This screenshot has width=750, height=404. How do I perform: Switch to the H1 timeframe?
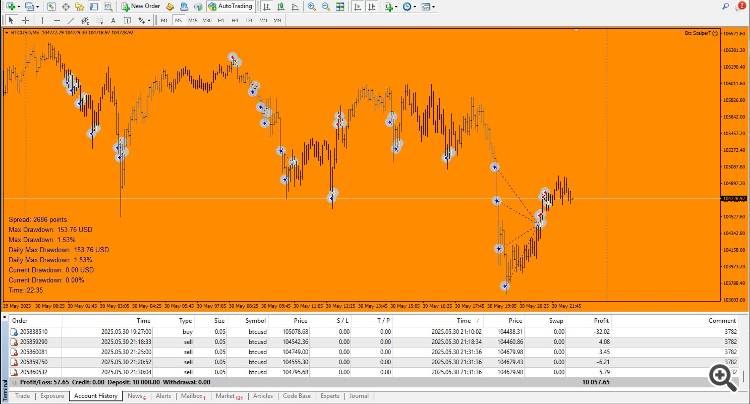point(221,21)
